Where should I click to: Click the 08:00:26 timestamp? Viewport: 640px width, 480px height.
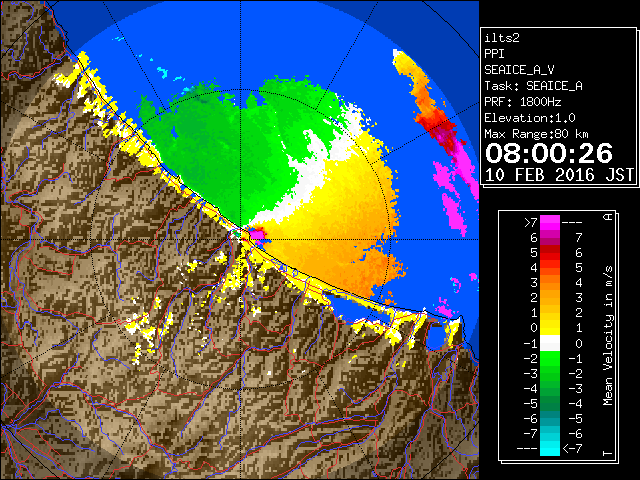[x=549, y=153]
